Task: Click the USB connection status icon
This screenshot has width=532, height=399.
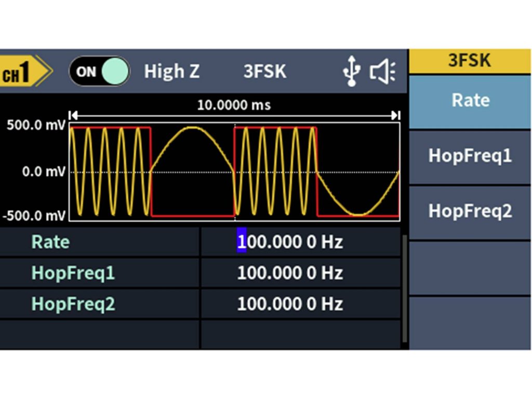Action: click(x=352, y=72)
